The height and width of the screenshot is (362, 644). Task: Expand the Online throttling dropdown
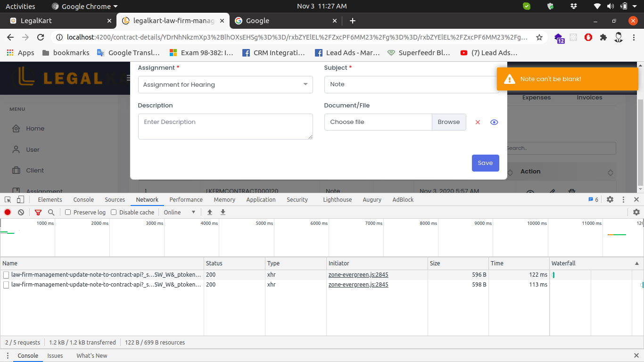[180, 213]
